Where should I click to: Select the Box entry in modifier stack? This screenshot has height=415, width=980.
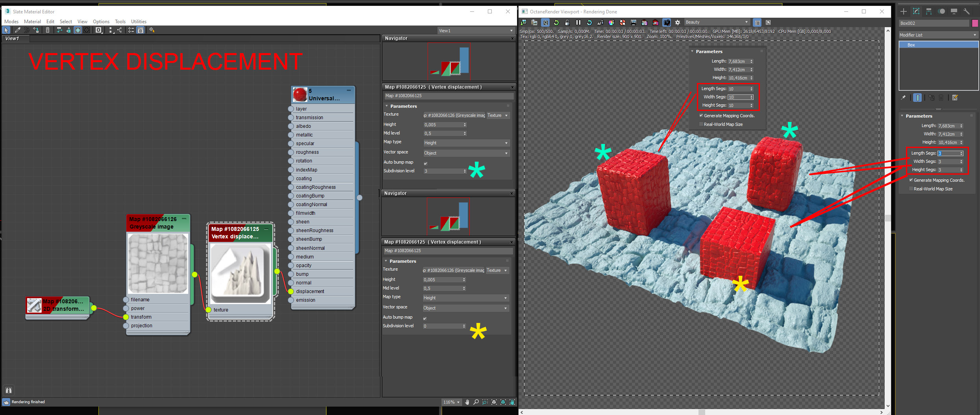pyautogui.click(x=938, y=45)
